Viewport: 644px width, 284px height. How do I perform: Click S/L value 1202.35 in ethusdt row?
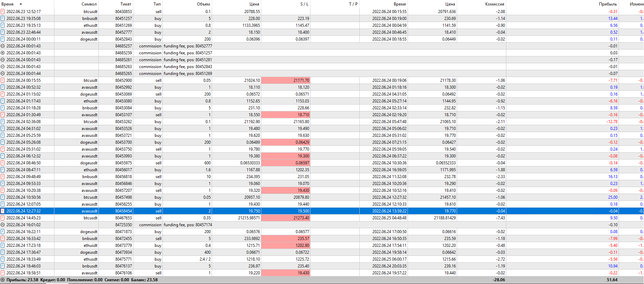click(303, 170)
